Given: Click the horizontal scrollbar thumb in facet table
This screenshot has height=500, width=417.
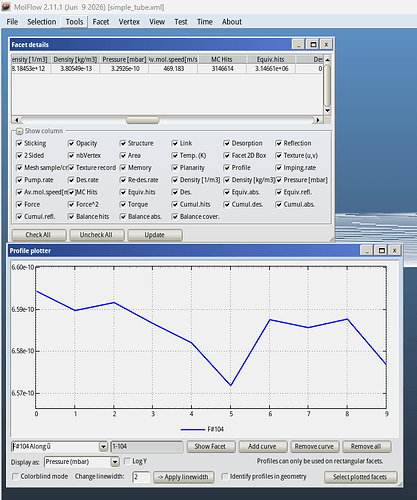Looking at the screenshot, I should 142,120.
